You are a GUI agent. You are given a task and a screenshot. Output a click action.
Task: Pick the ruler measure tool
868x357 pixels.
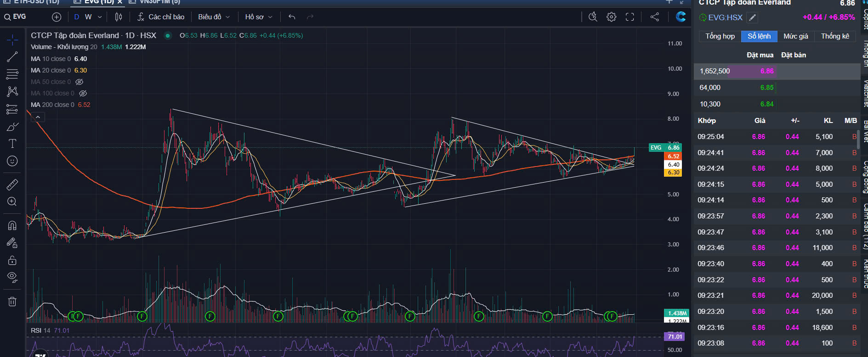coord(12,184)
